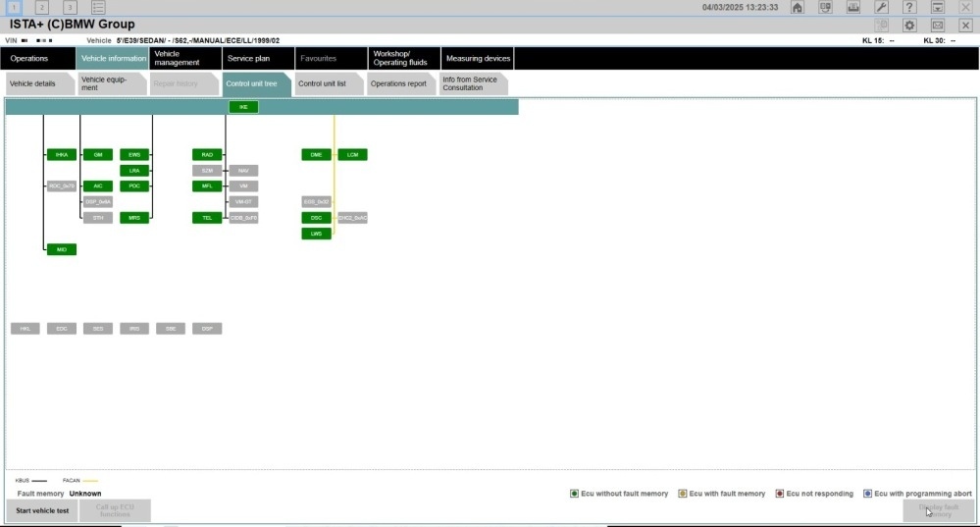Open the Operations report tab
980x527 pixels.
pos(398,83)
